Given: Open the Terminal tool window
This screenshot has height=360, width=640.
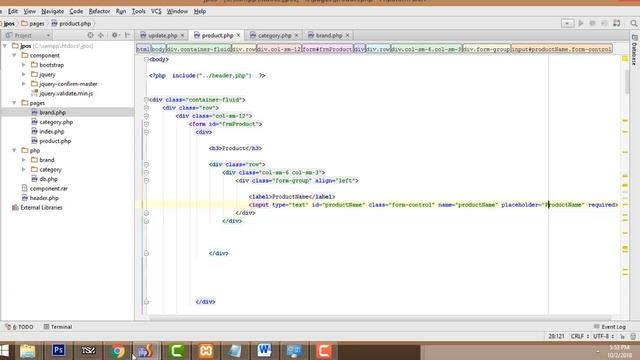Looking at the screenshot, I should pos(58,327).
